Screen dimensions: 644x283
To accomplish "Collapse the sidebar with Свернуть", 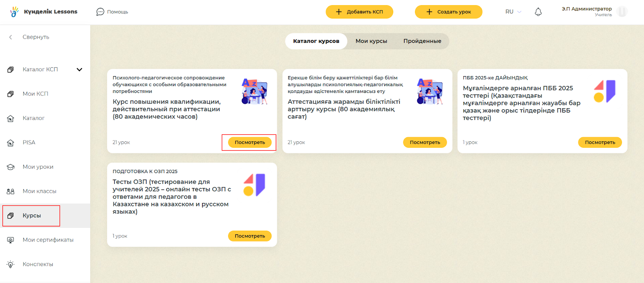I will [x=35, y=37].
